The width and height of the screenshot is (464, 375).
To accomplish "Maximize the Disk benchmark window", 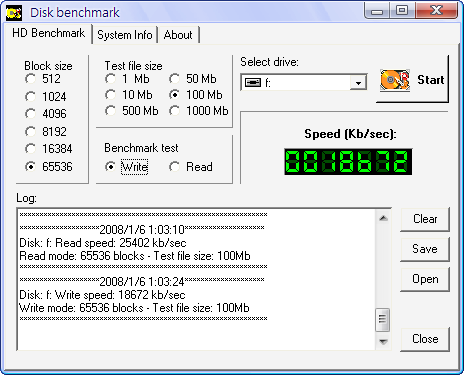I will point(402,11).
